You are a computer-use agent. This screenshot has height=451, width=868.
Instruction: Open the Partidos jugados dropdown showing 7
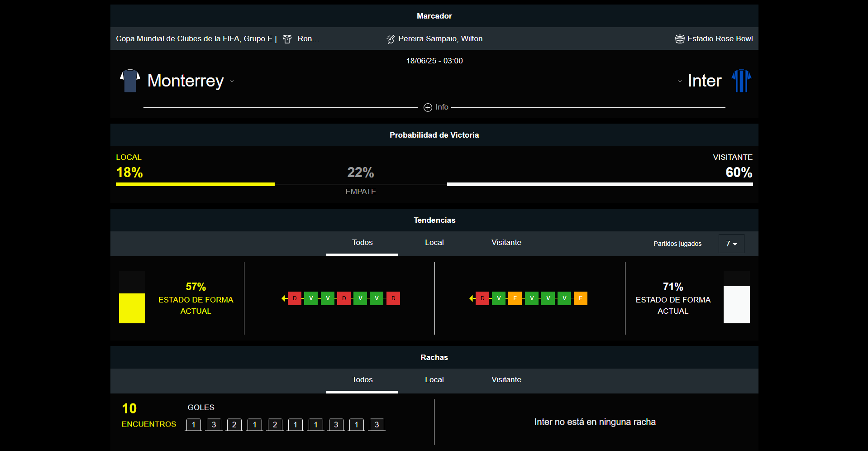(731, 244)
